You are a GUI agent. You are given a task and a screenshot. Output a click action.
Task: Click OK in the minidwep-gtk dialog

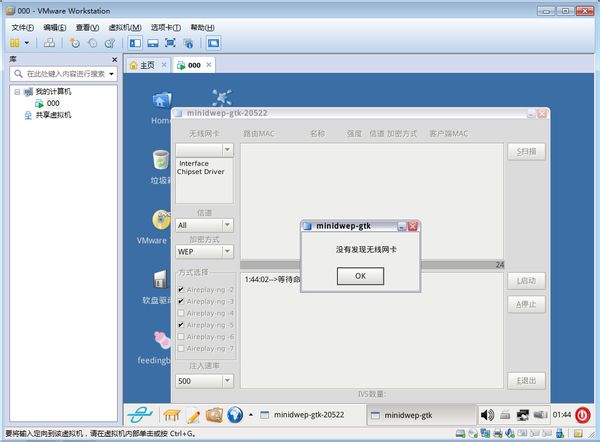360,276
